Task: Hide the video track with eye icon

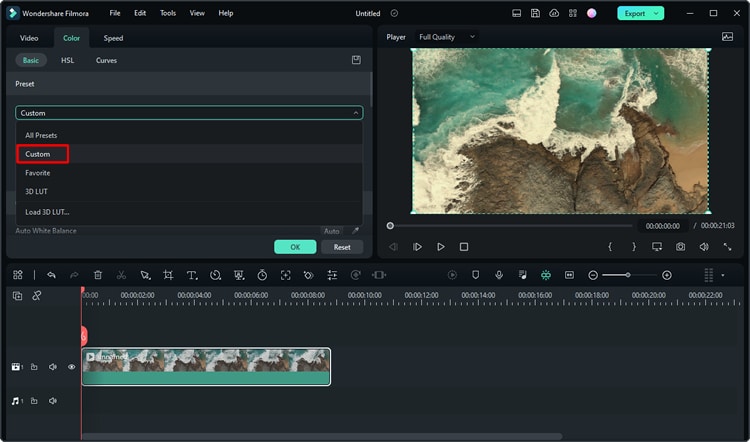Action: [x=71, y=367]
